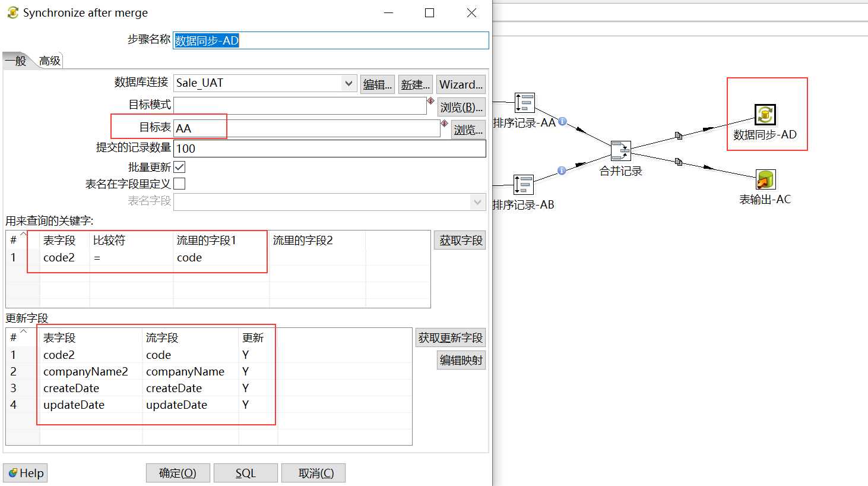Click the 目标模式 input field
The height and width of the screenshot is (486, 868).
pyautogui.click(x=300, y=105)
